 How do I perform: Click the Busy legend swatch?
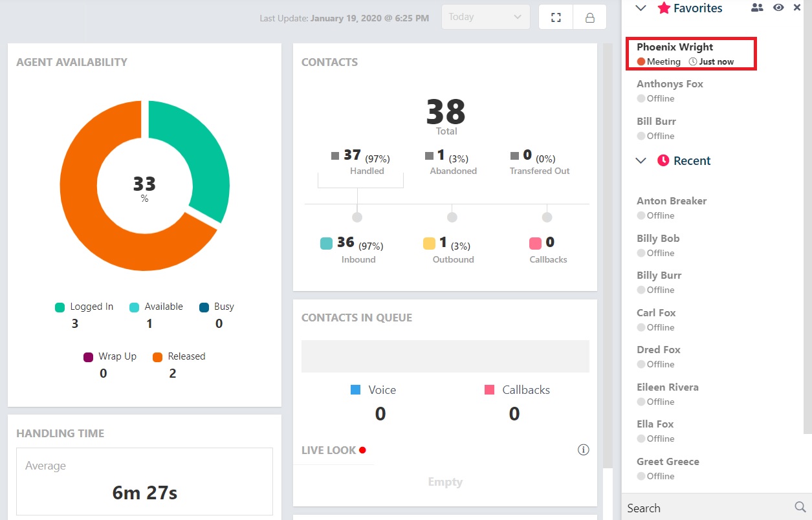[204, 307]
